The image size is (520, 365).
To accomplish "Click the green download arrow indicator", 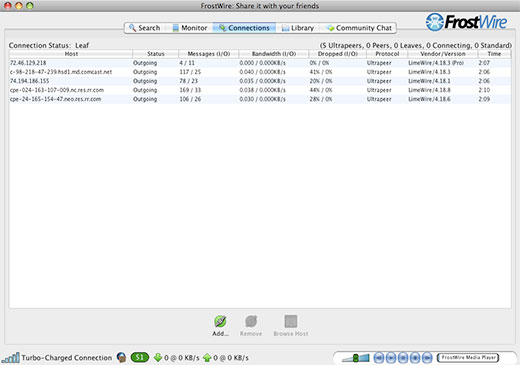I will click(x=158, y=358).
